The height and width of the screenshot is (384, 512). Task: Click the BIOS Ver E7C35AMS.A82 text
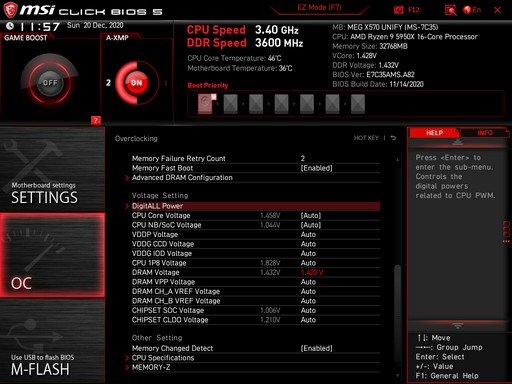click(373, 75)
